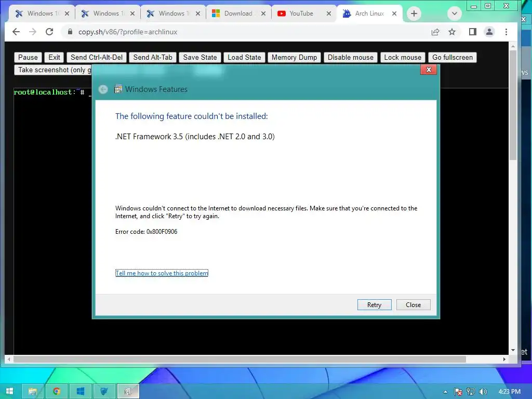The image size is (532, 399).
Task: Click Retry in Windows Features dialog
Action: tap(374, 304)
